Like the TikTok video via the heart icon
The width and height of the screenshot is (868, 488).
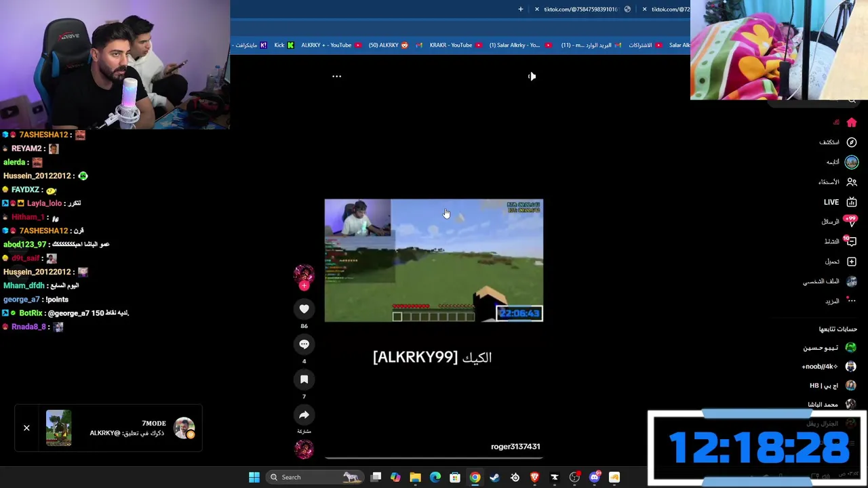click(x=304, y=309)
